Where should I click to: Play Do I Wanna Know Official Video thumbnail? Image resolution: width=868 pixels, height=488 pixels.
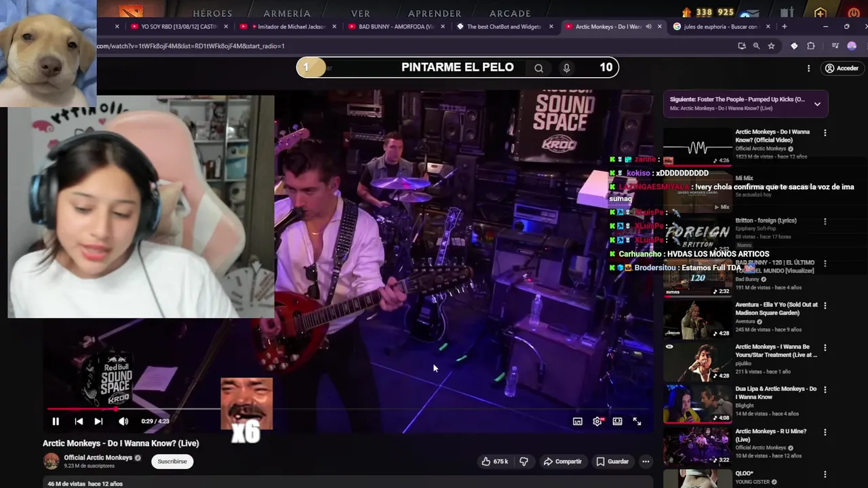coord(697,146)
